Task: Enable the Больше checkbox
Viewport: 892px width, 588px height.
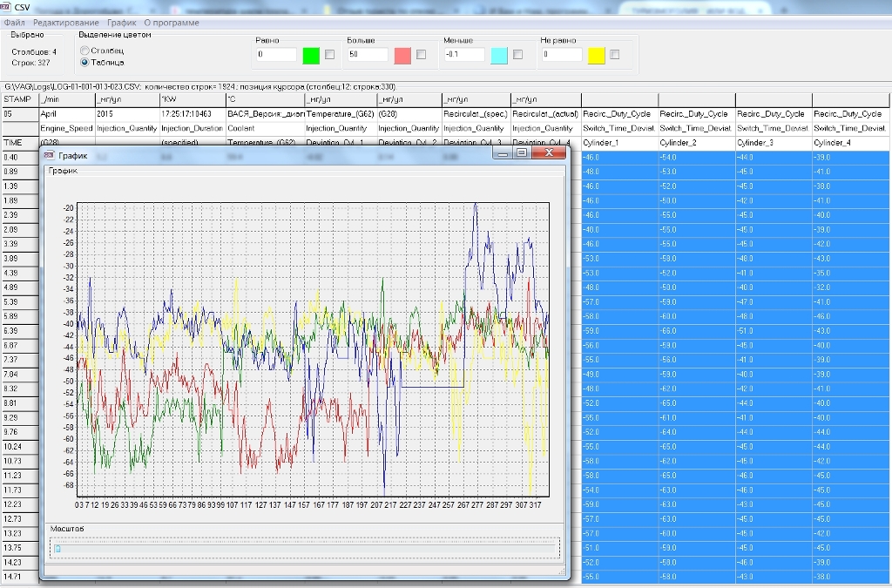Action: click(x=421, y=55)
